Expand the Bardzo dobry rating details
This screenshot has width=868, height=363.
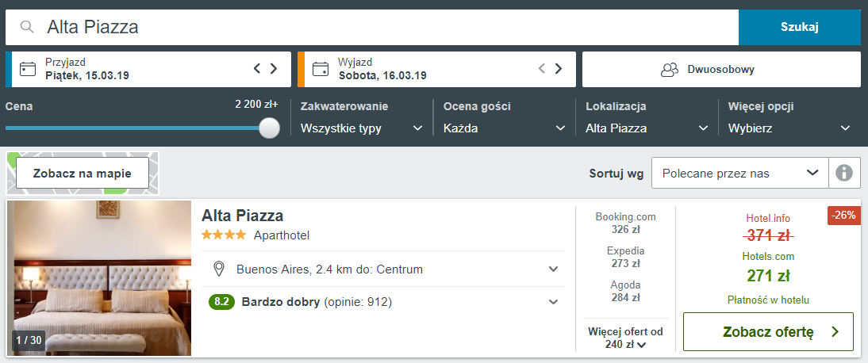(553, 302)
